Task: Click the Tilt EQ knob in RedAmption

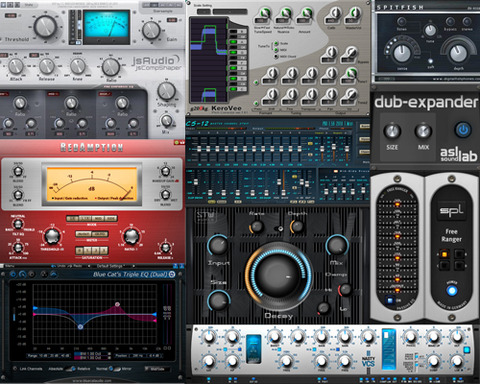Action: (x=18, y=224)
